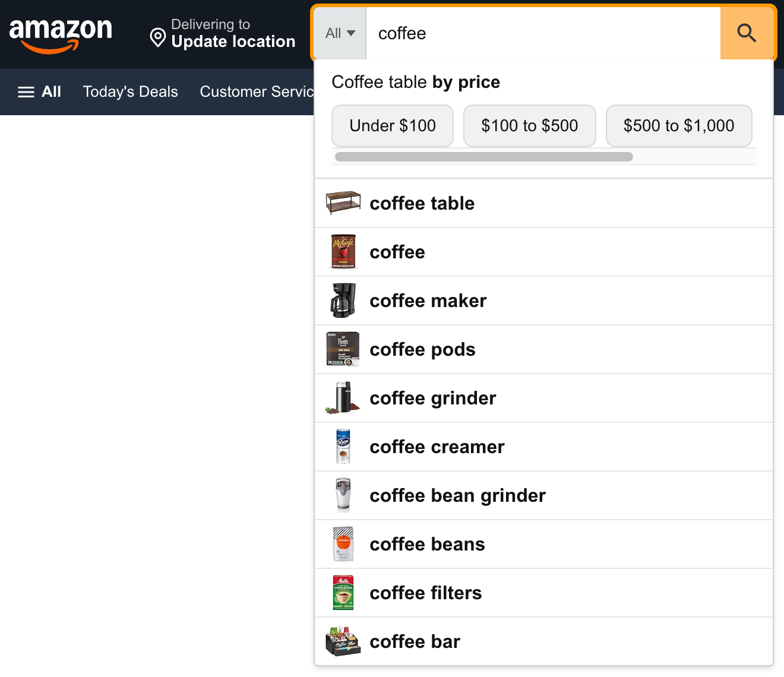The image size is (784, 677).
Task: Select the Peet's coffee pods box image
Action: [343, 349]
